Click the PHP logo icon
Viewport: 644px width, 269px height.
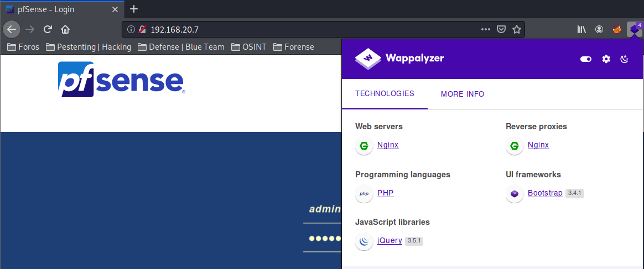pyautogui.click(x=364, y=193)
